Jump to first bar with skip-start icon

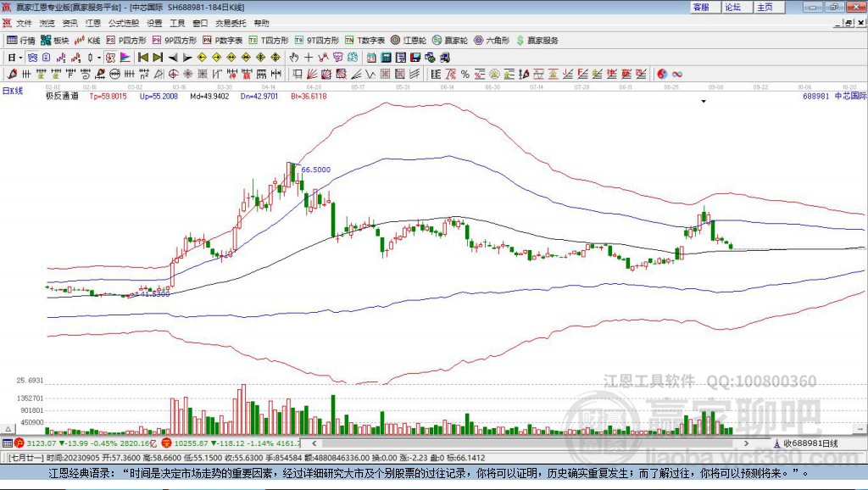click(x=142, y=58)
